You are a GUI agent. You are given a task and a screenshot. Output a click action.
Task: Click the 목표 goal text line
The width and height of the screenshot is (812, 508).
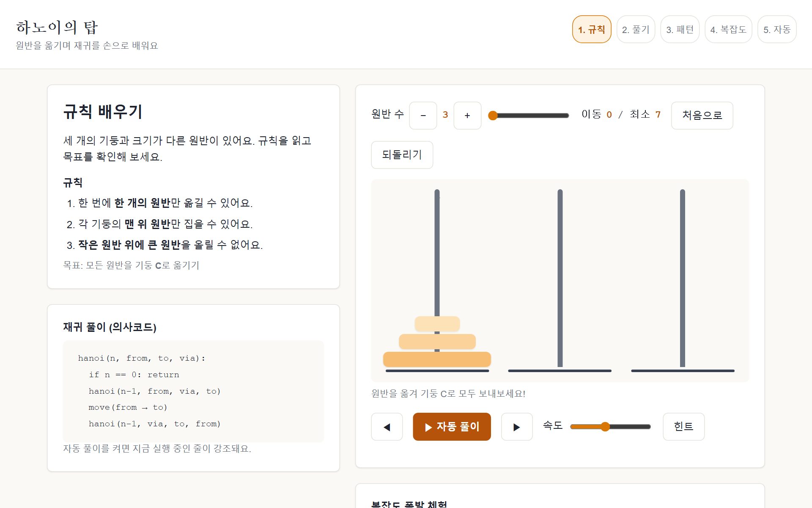(x=131, y=265)
